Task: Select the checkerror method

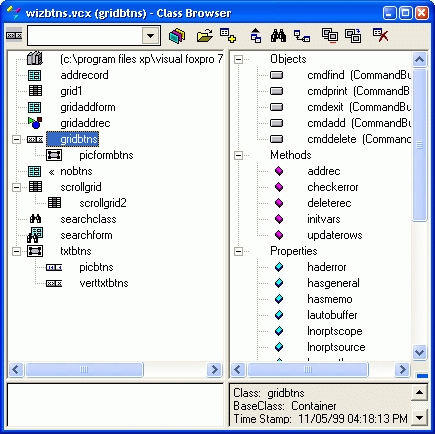Action: pos(333,187)
